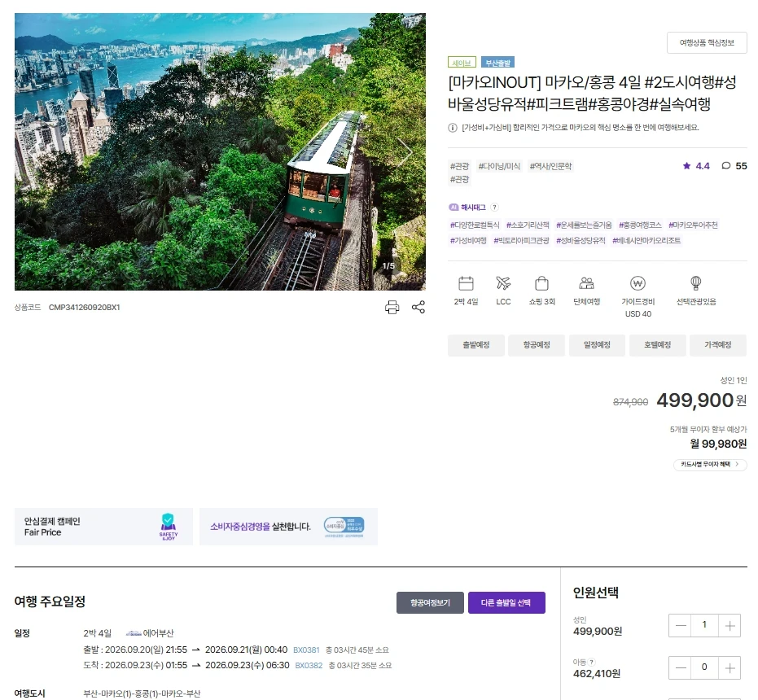Click the Safety & Joy badge icon

[x=169, y=527]
